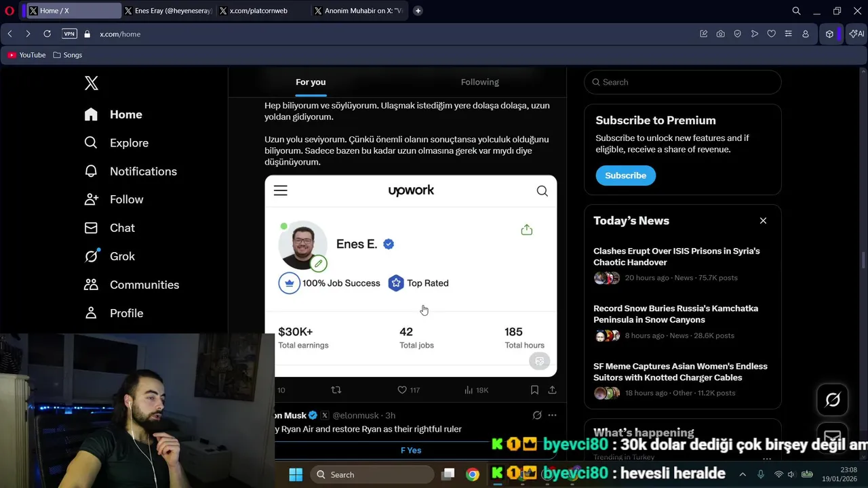This screenshot has width=868, height=488.
Task: Open Task View on taskbar
Action: [448, 474]
